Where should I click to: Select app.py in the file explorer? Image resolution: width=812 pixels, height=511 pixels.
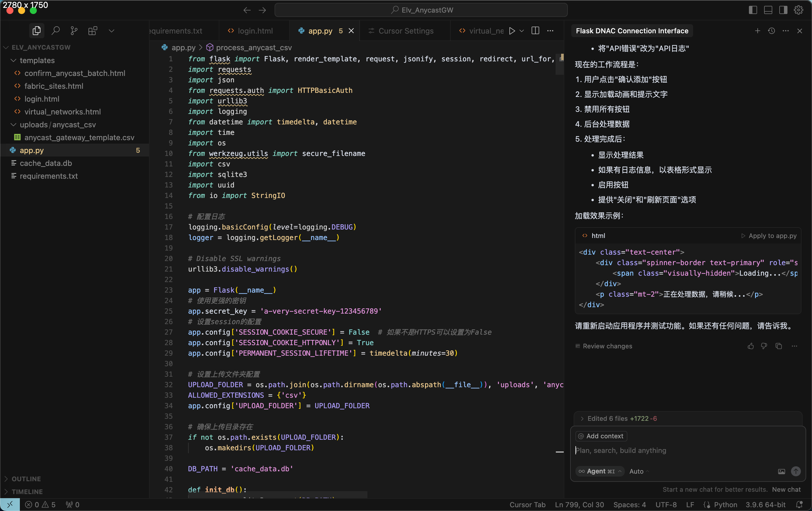(74, 150)
